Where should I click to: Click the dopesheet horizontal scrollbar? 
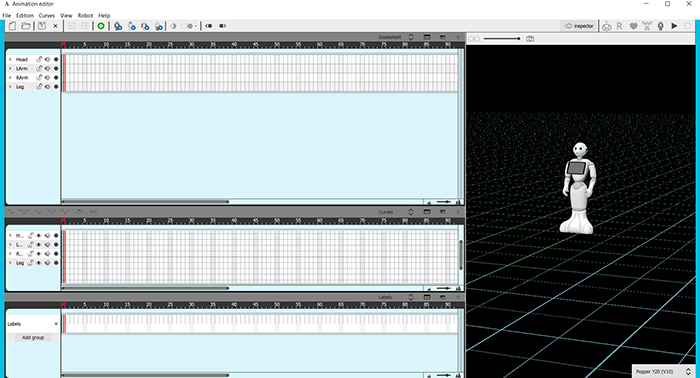coord(146,202)
